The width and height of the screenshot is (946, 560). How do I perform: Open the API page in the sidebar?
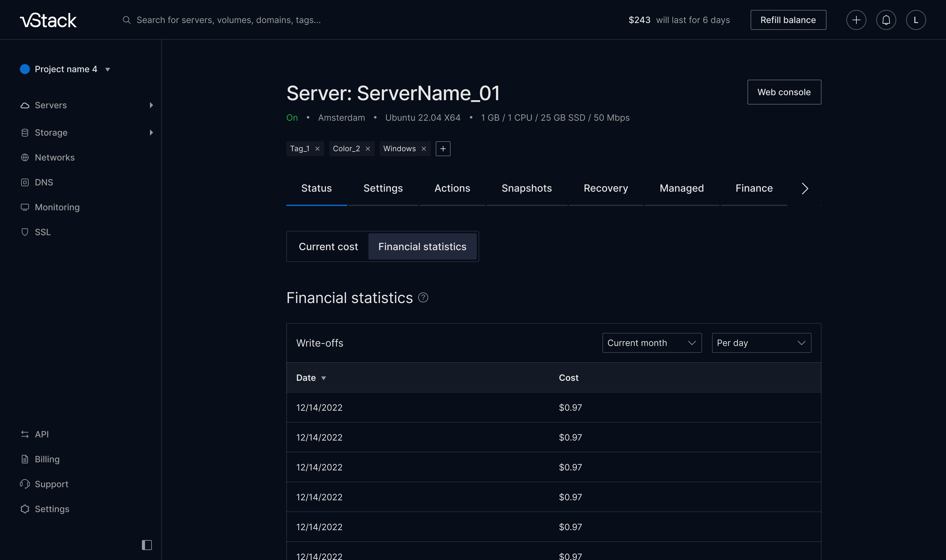point(41,434)
